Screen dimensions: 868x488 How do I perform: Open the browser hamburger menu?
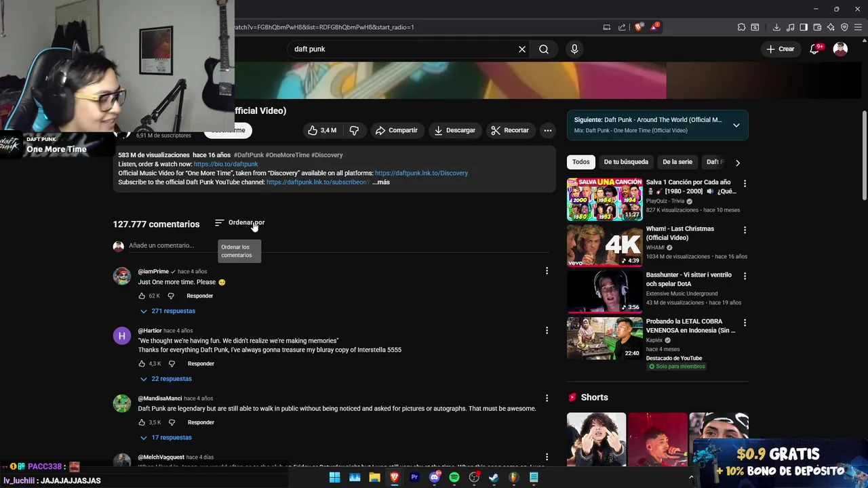[858, 27]
